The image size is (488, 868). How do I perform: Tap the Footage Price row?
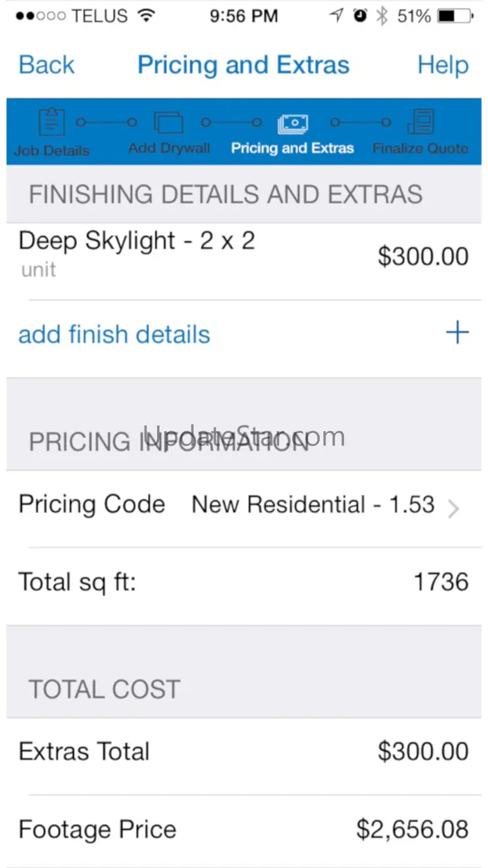(x=244, y=830)
